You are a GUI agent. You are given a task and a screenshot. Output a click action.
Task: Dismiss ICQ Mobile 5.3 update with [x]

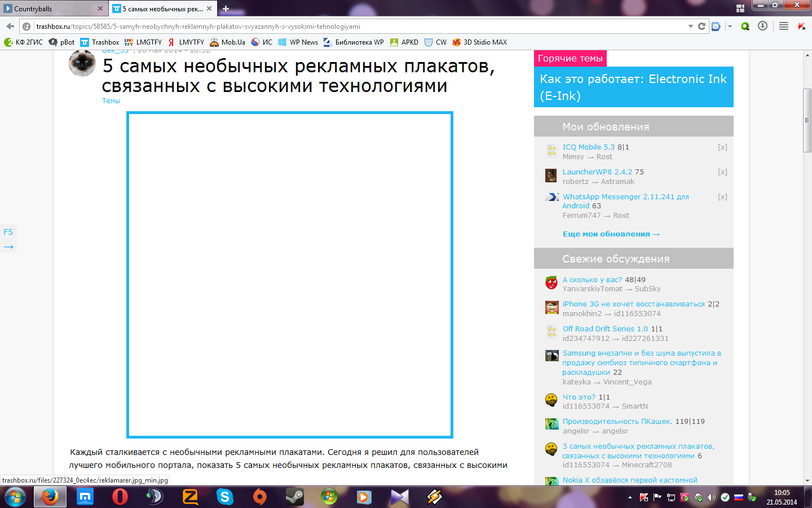pyautogui.click(x=722, y=147)
